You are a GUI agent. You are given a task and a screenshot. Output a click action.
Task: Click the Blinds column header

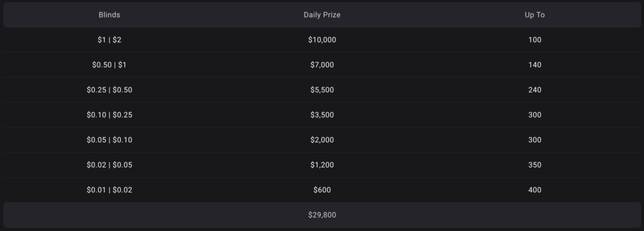(x=109, y=15)
